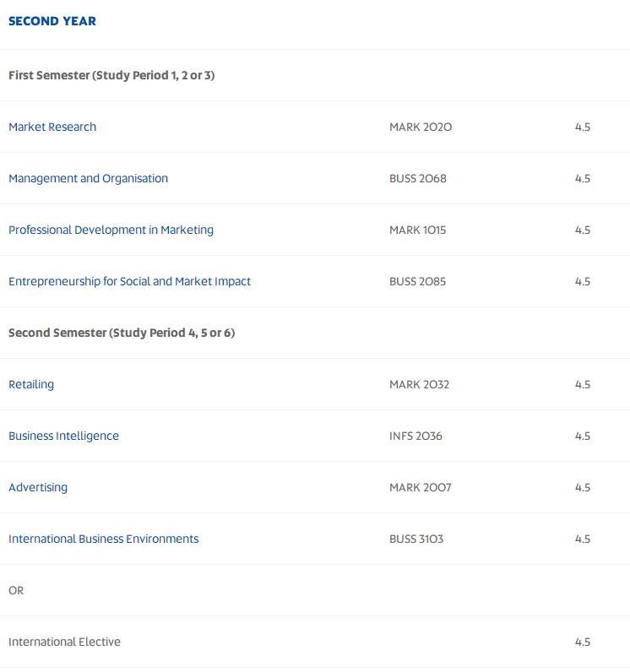Click Professional Development in Marketing link

click(111, 230)
